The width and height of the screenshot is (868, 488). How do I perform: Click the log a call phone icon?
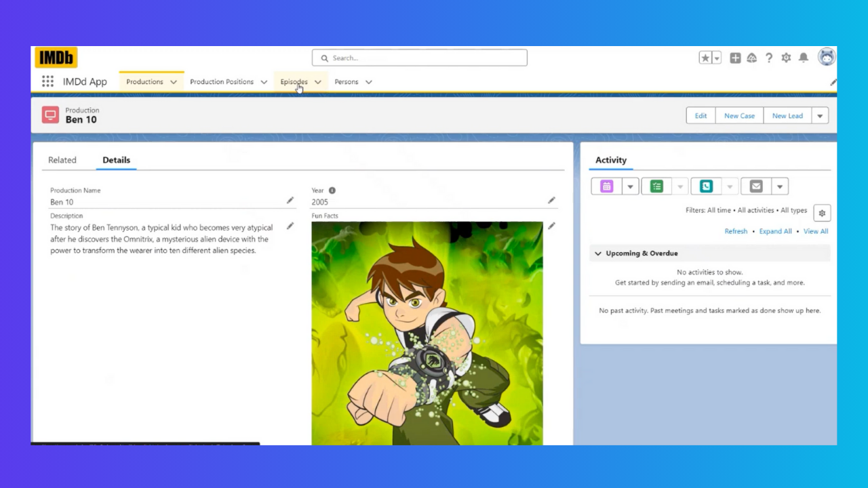point(706,186)
